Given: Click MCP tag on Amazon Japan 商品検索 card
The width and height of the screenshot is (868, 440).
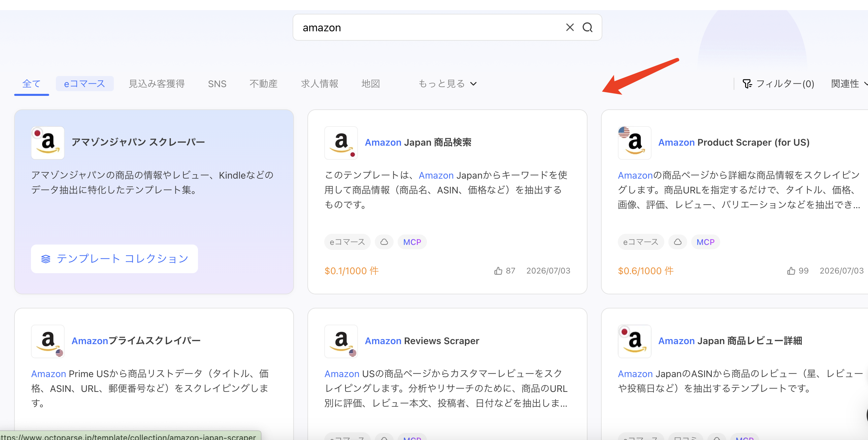Looking at the screenshot, I should click(412, 242).
